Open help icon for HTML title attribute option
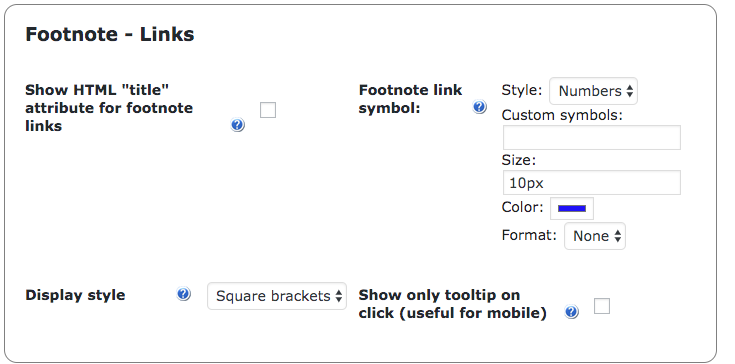Image resolution: width=735 pixels, height=364 pixels. pos(238,125)
